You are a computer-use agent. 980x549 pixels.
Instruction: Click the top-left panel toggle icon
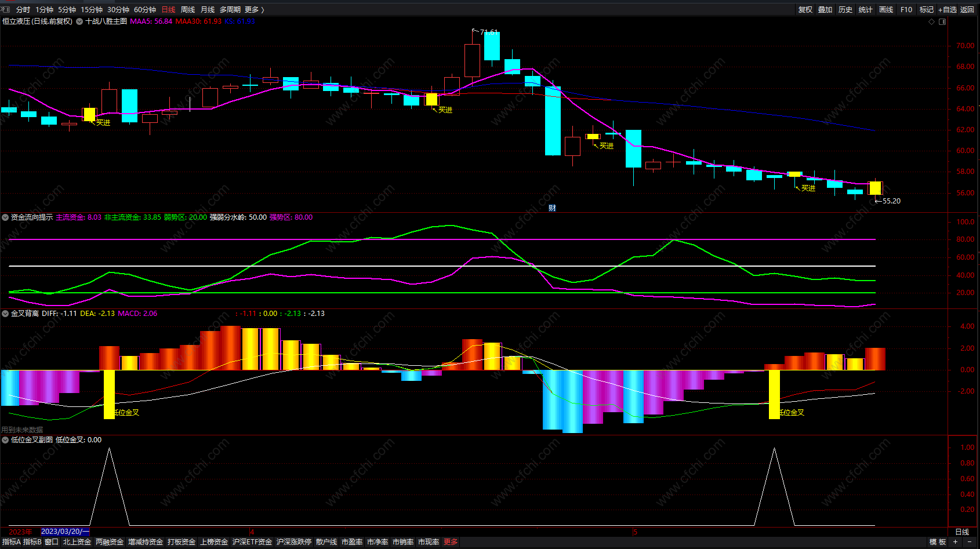[5, 9]
